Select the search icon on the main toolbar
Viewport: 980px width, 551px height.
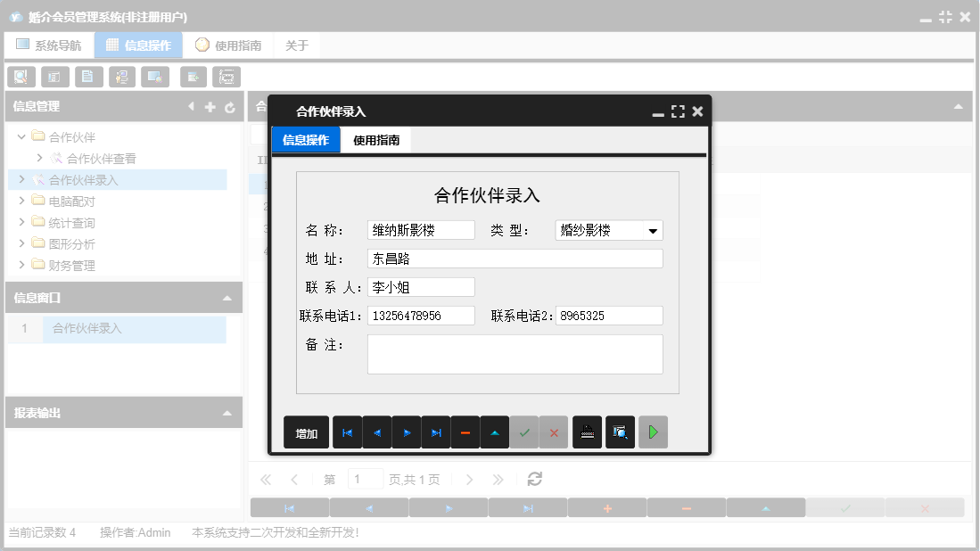pyautogui.click(x=21, y=77)
